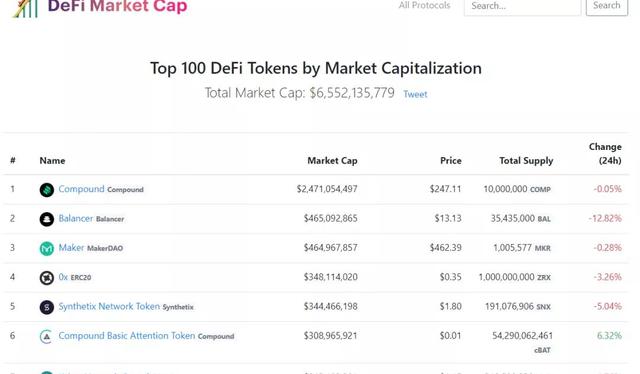Click the Maker token logo icon
The width and height of the screenshot is (640, 374).
[47, 249]
